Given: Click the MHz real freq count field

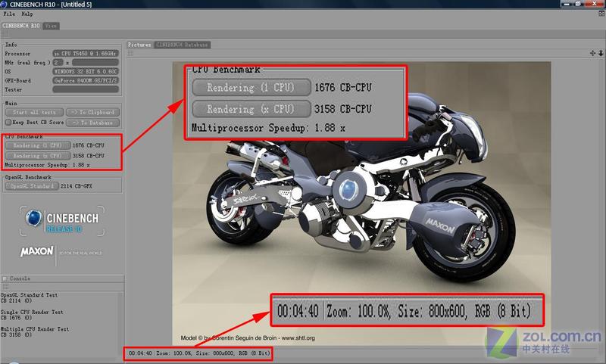Looking at the screenshot, I should [x=58, y=63].
